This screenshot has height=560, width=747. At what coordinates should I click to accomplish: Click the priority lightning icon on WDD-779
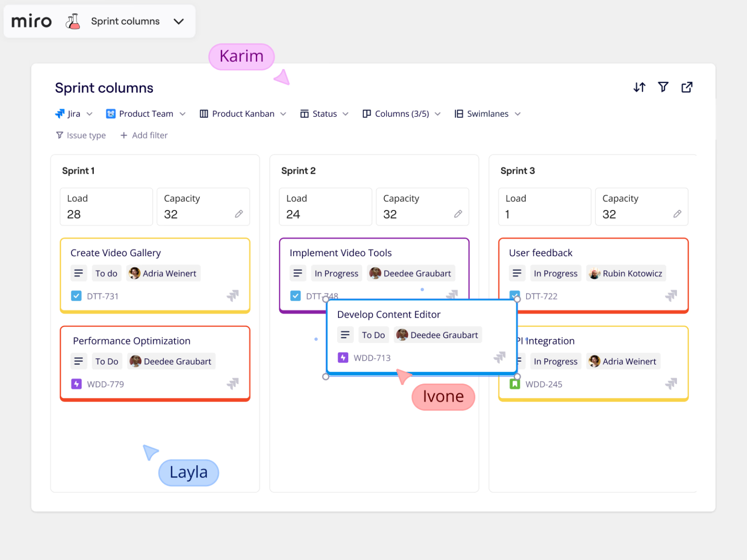[76, 384]
